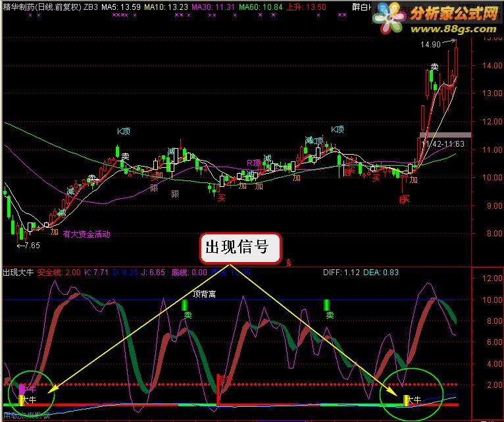This screenshot has height=422, width=504.
Task: Click the red S marker below the main chart
Action: (289, 263)
